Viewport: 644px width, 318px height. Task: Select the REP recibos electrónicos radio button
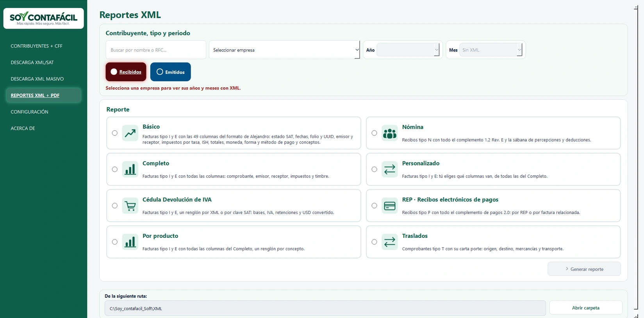pos(375,206)
